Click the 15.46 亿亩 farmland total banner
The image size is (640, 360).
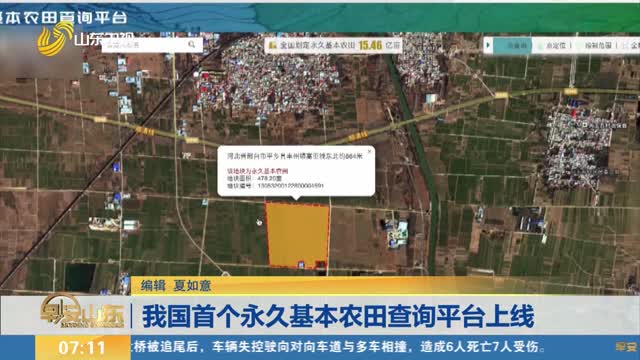(x=334, y=45)
